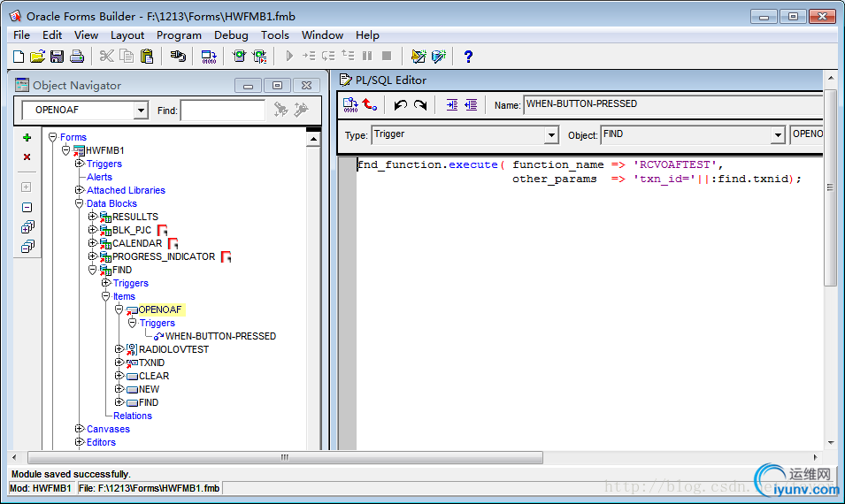Open the Help menu
The image size is (845, 504).
tap(367, 35)
